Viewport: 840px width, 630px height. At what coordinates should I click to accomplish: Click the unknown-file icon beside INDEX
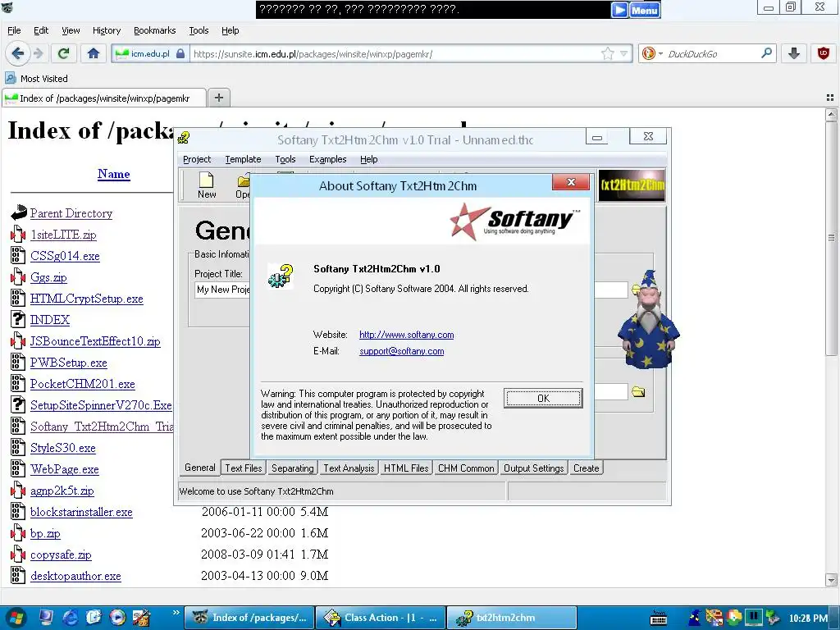(18, 319)
